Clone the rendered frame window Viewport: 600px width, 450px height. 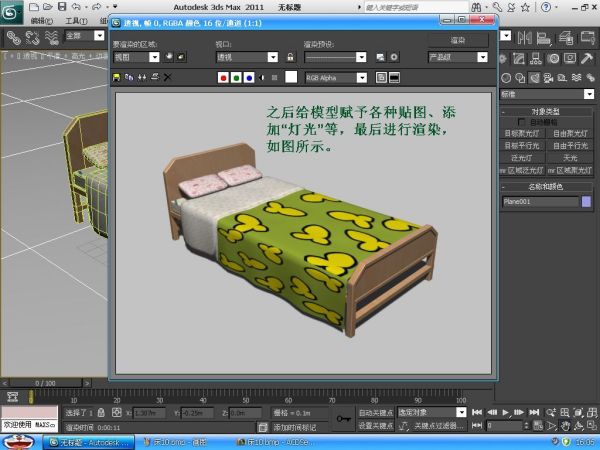pos(142,78)
